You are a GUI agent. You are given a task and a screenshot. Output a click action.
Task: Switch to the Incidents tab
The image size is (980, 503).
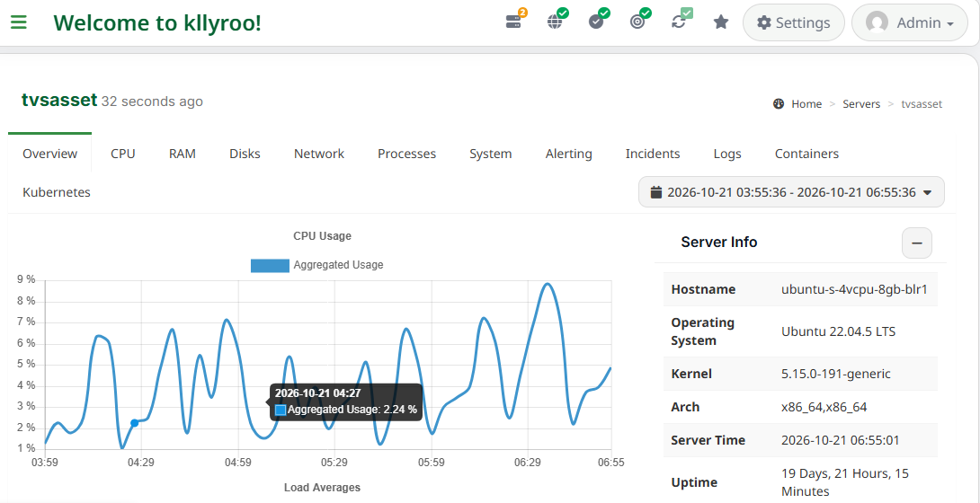[653, 154]
